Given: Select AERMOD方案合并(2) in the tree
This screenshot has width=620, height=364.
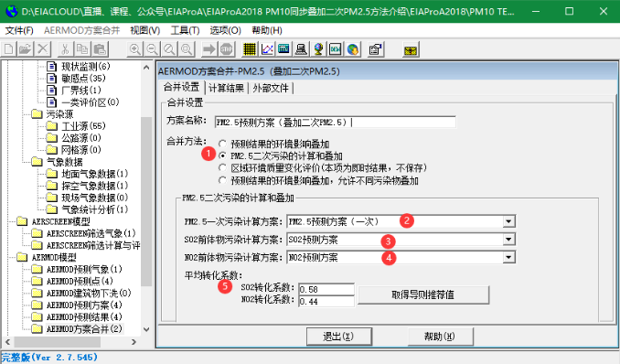Looking at the screenshot, I should pyautogui.click(x=84, y=328).
